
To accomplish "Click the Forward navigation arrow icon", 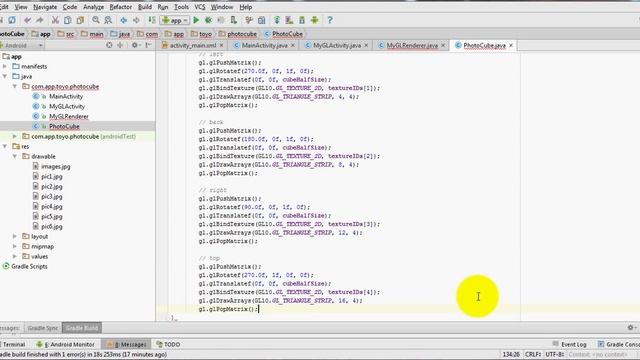I will click(x=136, y=20).
